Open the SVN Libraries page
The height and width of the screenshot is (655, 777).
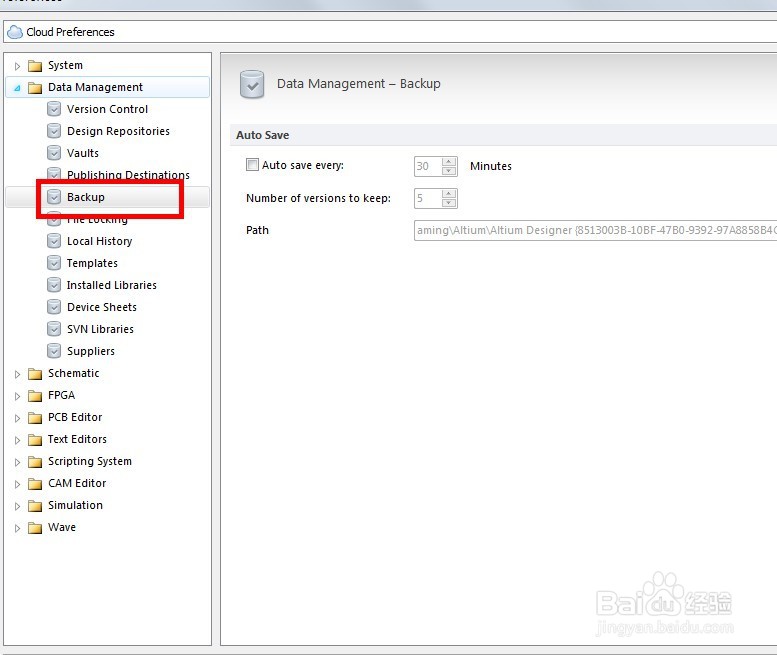100,328
